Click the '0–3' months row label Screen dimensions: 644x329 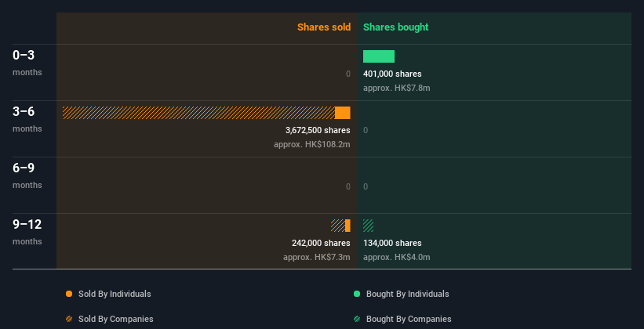point(24,55)
